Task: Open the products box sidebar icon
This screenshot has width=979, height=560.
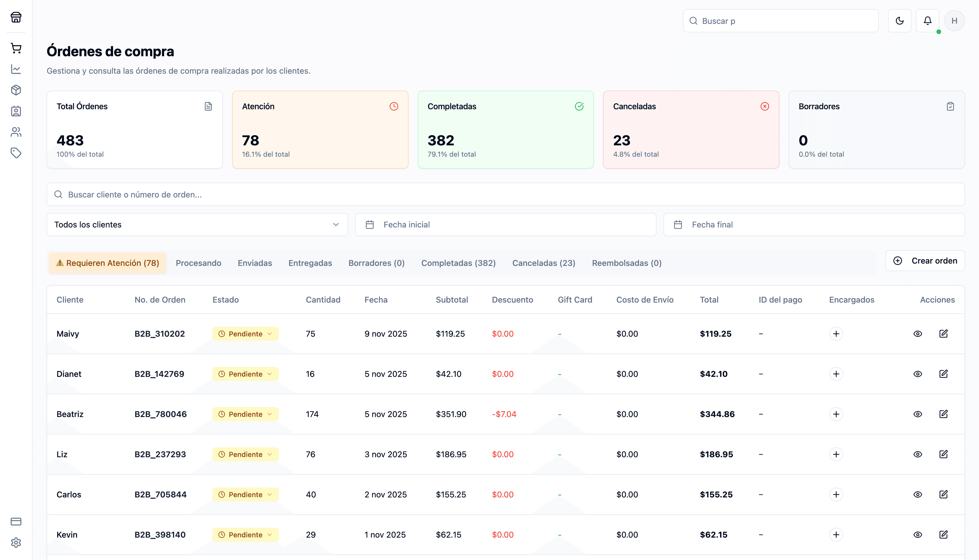Action: (x=16, y=90)
